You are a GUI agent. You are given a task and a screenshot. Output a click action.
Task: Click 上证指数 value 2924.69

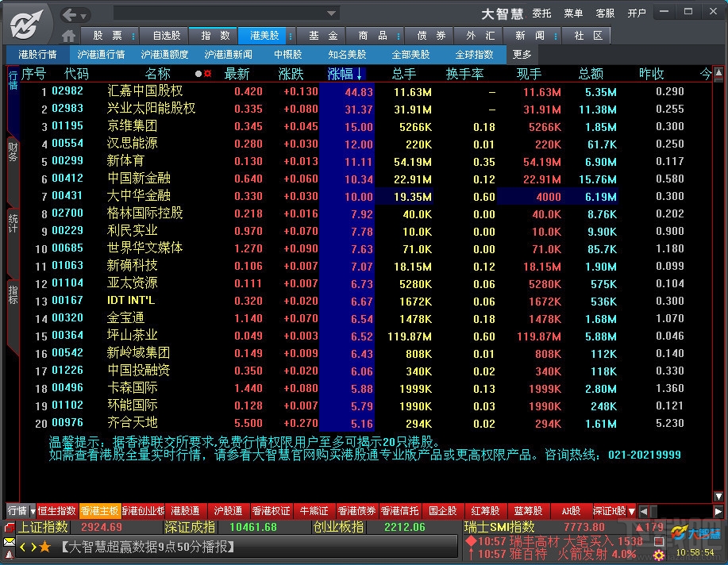[101, 528]
